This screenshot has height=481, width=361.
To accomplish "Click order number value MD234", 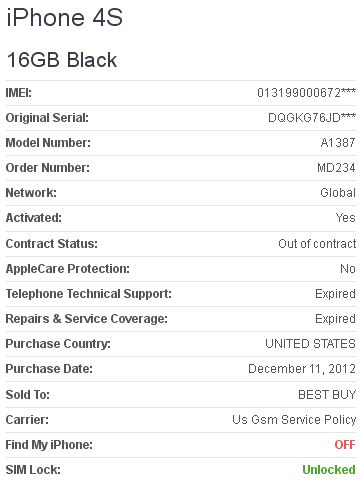I will click(336, 168).
